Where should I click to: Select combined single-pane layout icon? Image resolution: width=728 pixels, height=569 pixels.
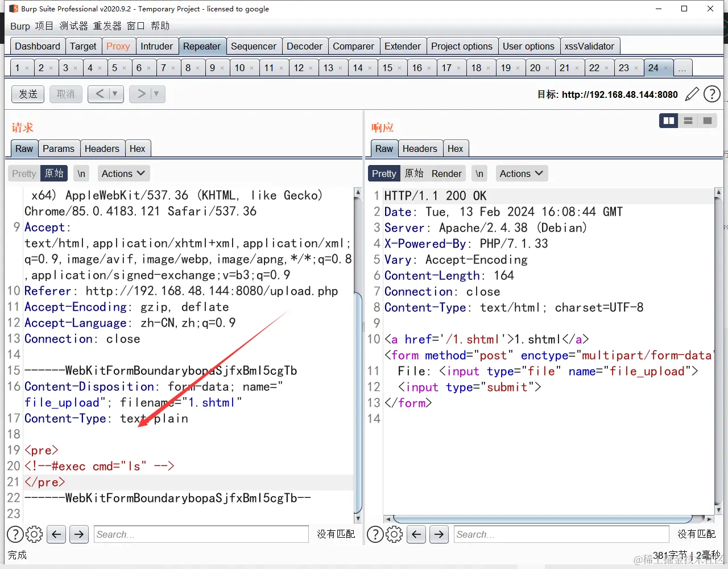click(708, 121)
